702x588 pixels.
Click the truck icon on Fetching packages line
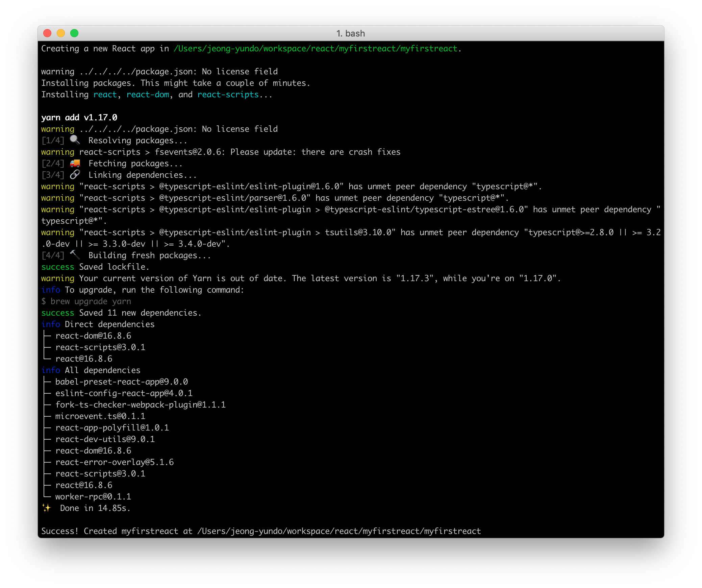click(75, 163)
